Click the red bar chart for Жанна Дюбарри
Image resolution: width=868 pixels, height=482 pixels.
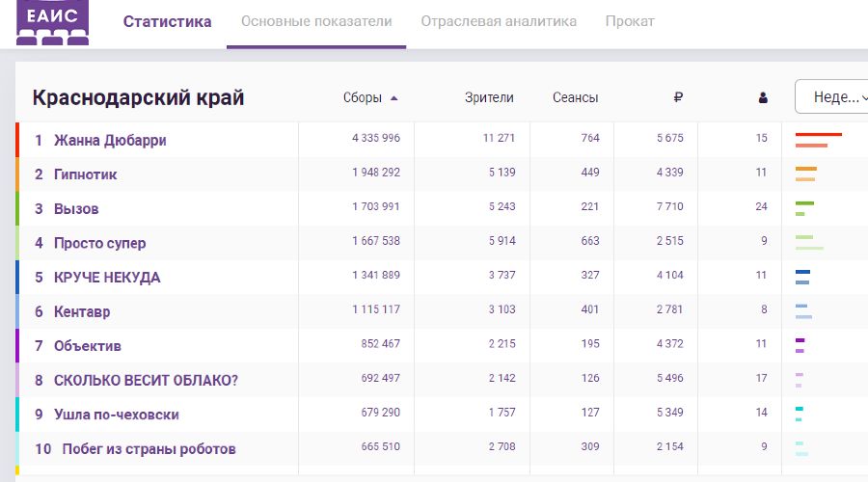[818, 140]
